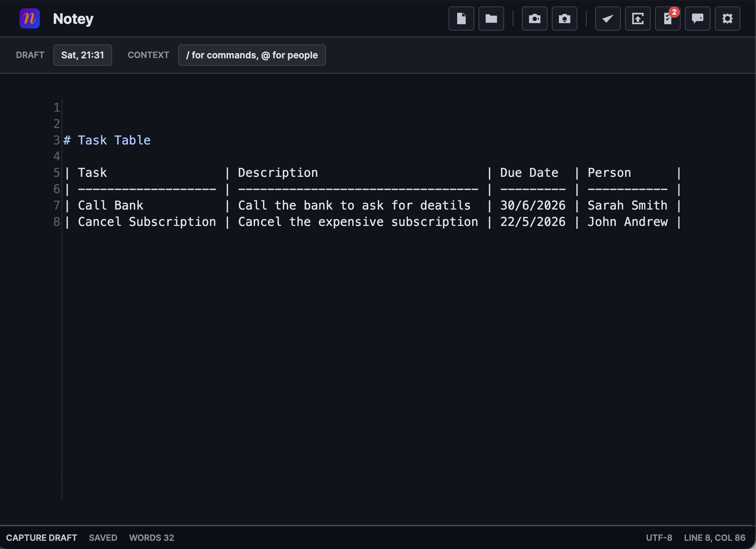Click the Sat, 21:31 draft chip

[x=83, y=55]
